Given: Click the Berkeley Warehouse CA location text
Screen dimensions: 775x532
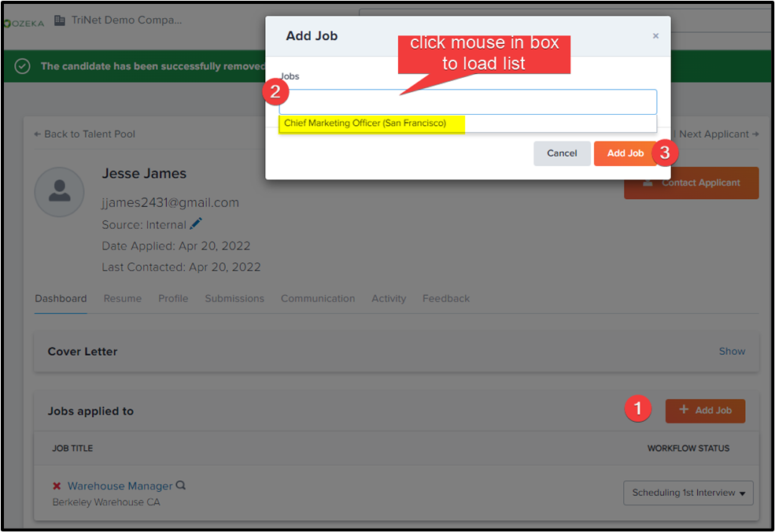Looking at the screenshot, I should [106, 502].
